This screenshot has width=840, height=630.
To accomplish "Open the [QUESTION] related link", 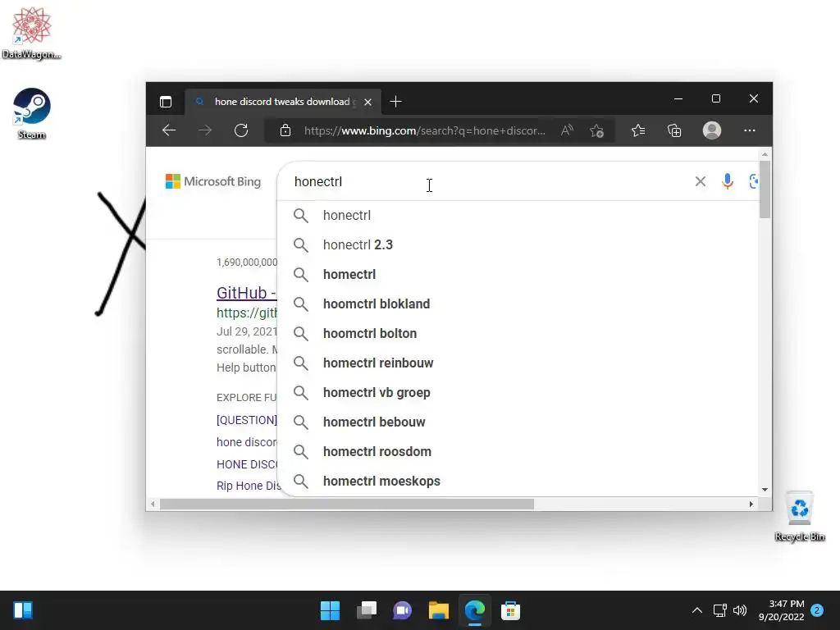I will point(247,420).
